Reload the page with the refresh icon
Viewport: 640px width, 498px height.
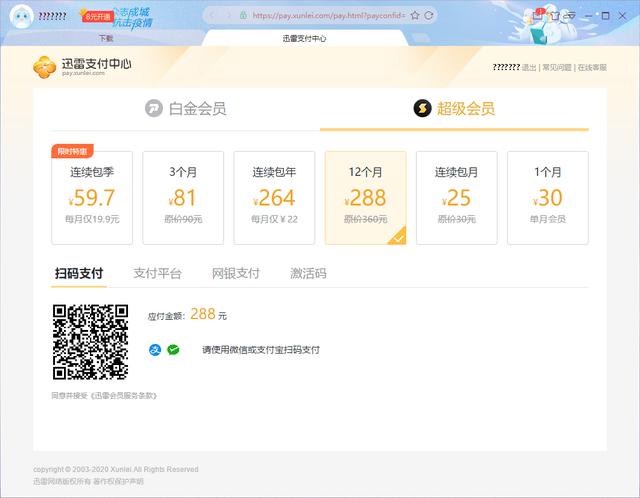coord(429,15)
